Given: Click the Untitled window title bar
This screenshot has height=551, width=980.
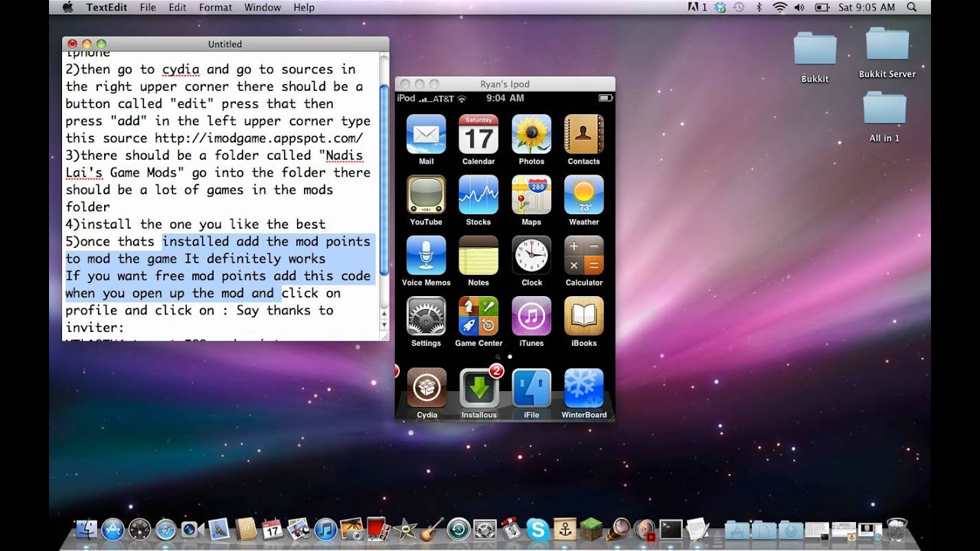Looking at the screenshot, I should point(225,44).
